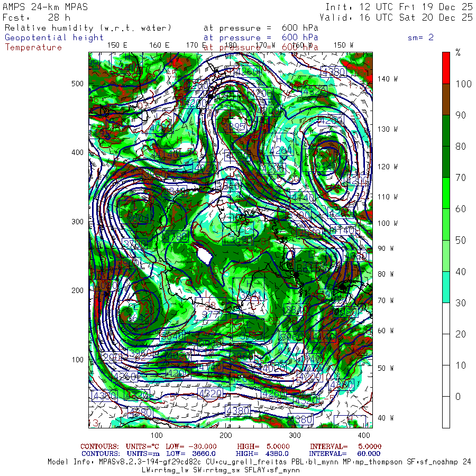
Task: Click blue 'LOW= 3660.0' contour text
Action: [x=191, y=454]
